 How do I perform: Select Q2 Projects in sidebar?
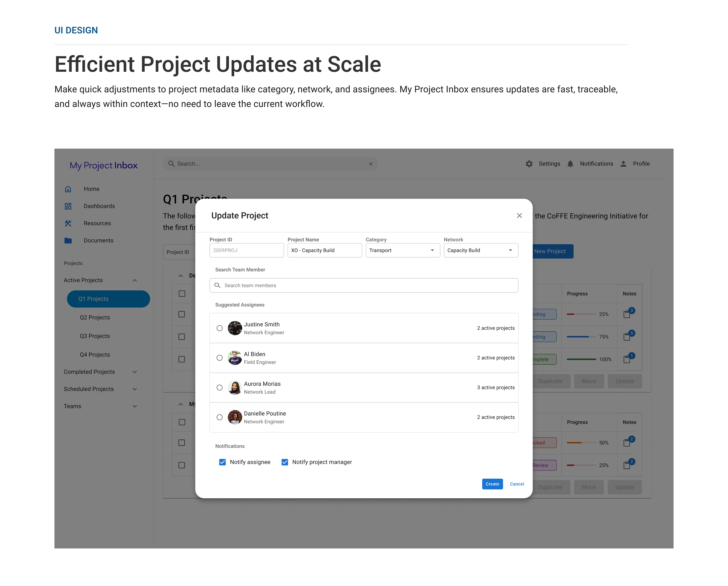95,318
